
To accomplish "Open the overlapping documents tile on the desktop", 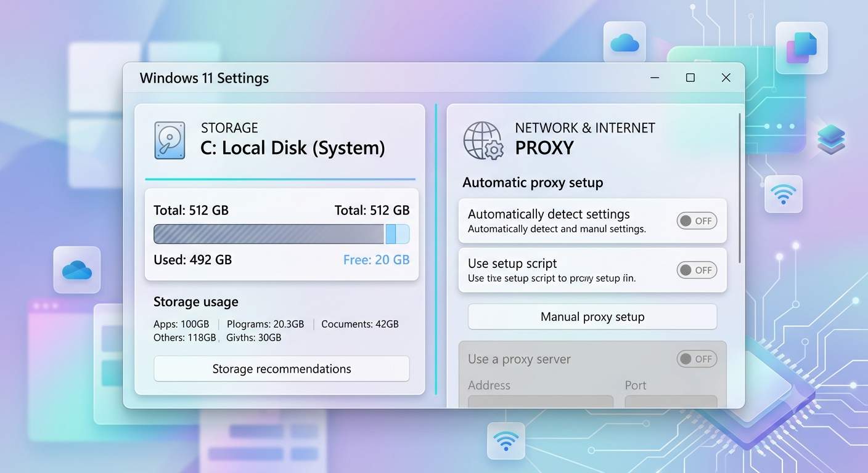I will click(x=801, y=47).
